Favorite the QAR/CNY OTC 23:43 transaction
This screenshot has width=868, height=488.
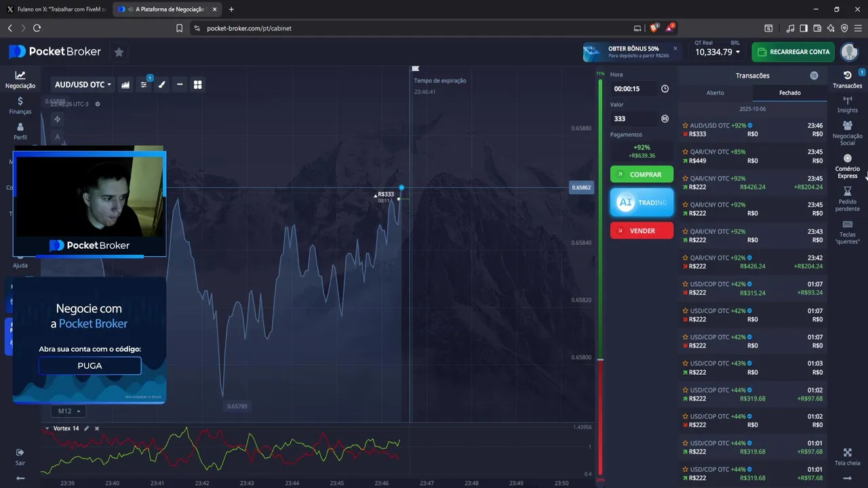point(686,231)
